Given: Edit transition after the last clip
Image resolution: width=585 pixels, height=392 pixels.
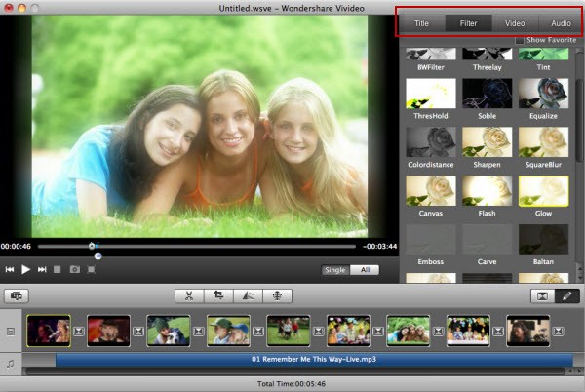Looking at the screenshot, I should tap(558, 332).
